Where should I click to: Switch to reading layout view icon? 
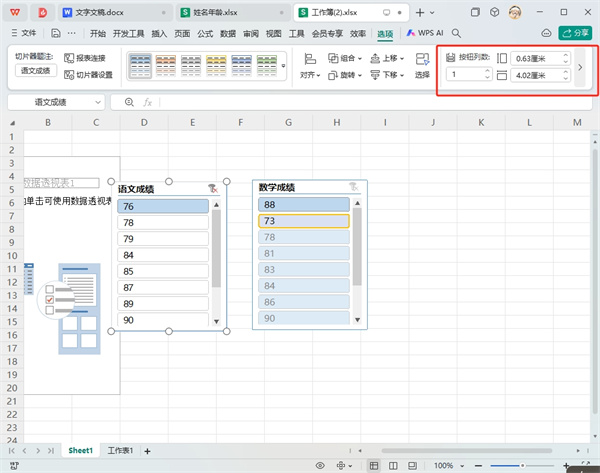tap(412, 465)
